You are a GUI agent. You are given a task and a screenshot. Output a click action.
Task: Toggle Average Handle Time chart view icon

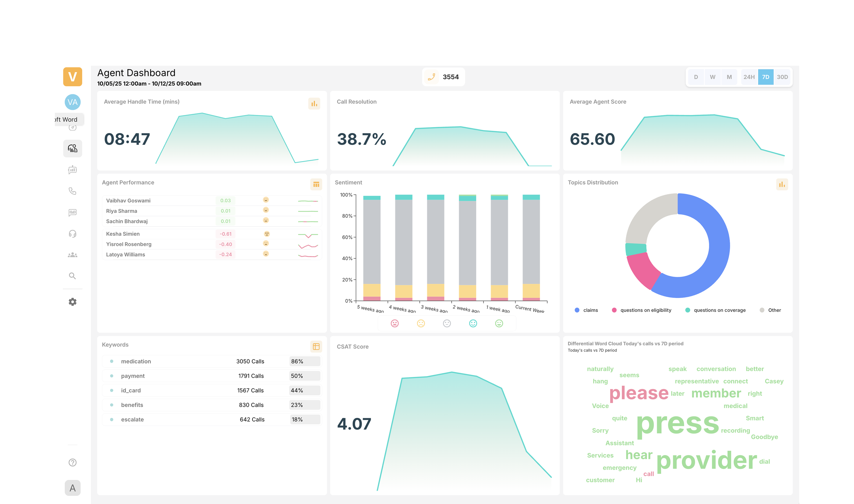coord(314,104)
